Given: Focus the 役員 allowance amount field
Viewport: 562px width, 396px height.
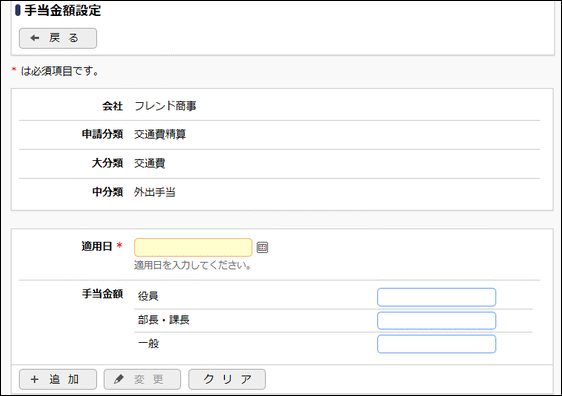Looking at the screenshot, I should 437,297.
